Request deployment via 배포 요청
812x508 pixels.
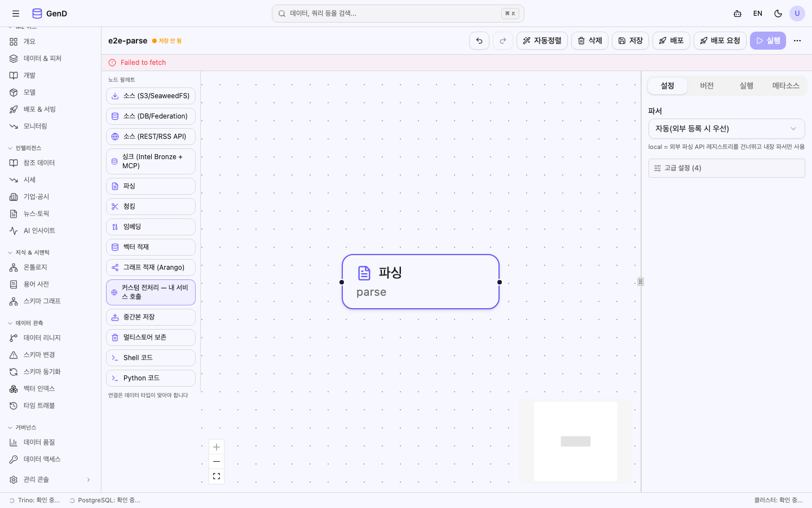720,41
